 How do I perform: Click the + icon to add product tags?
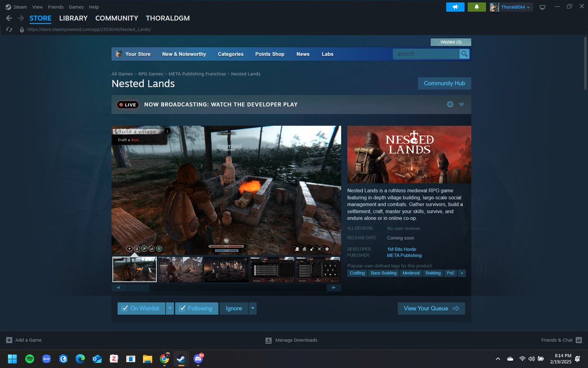pyautogui.click(x=462, y=273)
